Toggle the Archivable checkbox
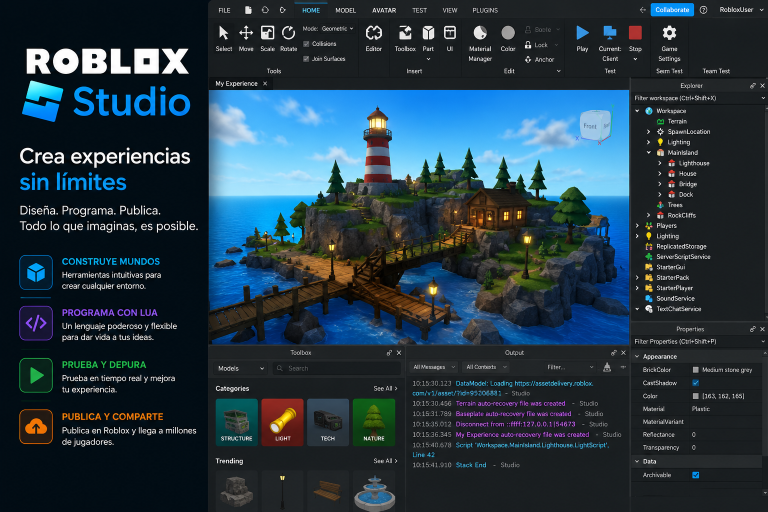This screenshot has width=768, height=512. [696, 475]
